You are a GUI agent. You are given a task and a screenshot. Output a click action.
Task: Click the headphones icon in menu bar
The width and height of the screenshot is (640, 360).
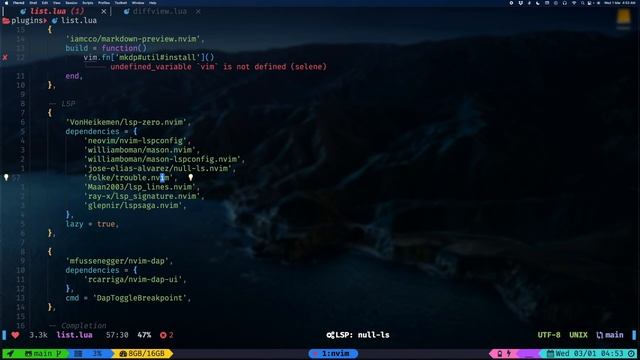click(x=564, y=2)
